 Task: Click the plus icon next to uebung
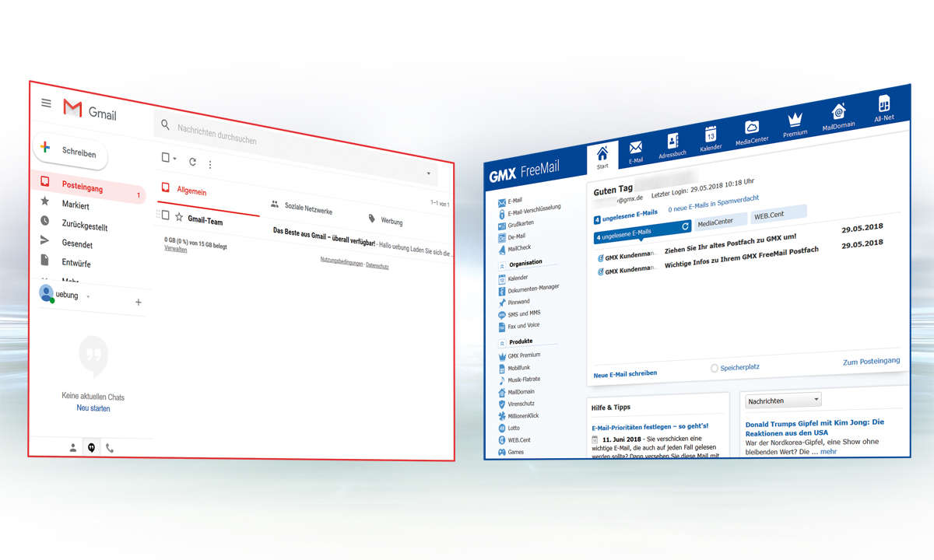coord(139,302)
